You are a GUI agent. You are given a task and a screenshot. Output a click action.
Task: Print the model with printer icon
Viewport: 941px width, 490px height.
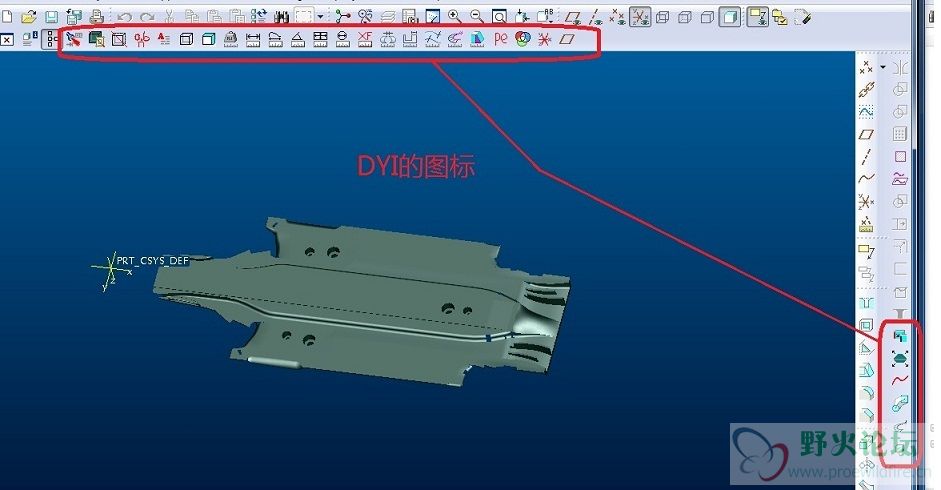[x=97, y=17]
